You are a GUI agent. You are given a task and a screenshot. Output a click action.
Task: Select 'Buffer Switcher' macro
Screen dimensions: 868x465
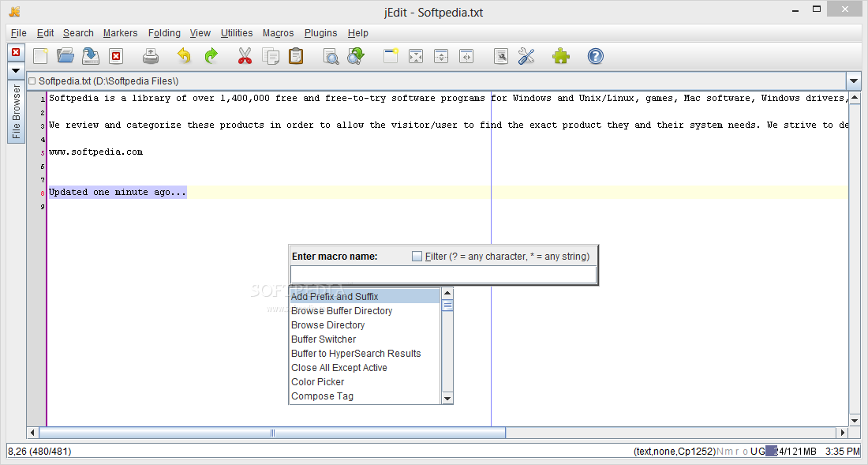coord(365,339)
